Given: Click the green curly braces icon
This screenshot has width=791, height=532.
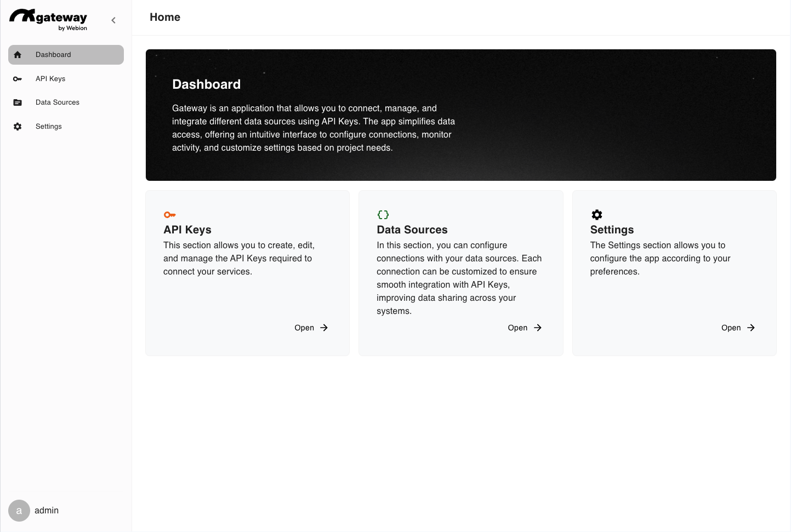Looking at the screenshot, I should [x=383, y=215].
